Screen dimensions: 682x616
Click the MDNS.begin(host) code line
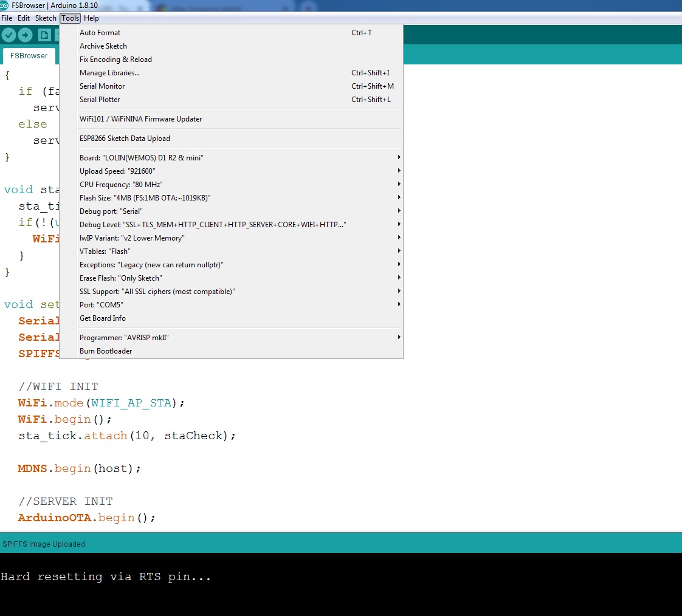click(x=80, y=468)
